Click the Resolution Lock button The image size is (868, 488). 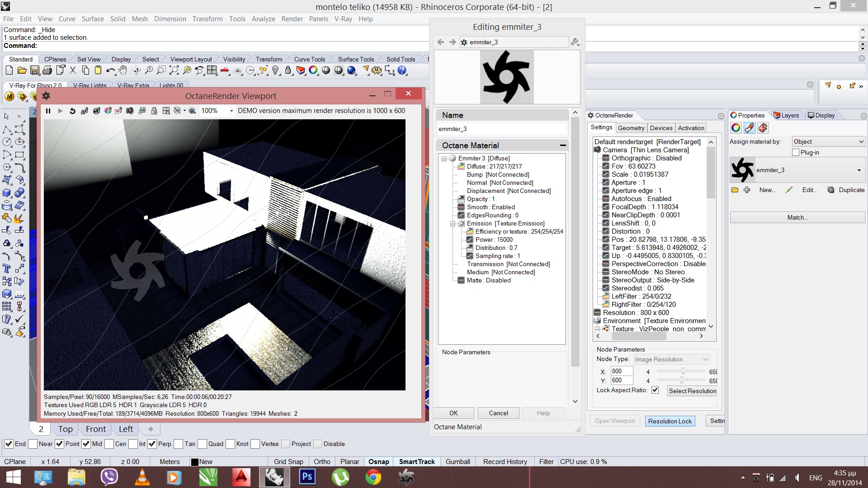coord(670,421)
